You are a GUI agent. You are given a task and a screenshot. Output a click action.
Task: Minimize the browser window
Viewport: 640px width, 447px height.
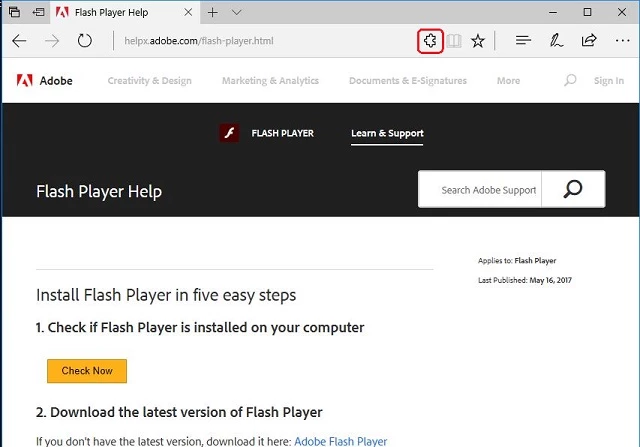tap(553, 13)
